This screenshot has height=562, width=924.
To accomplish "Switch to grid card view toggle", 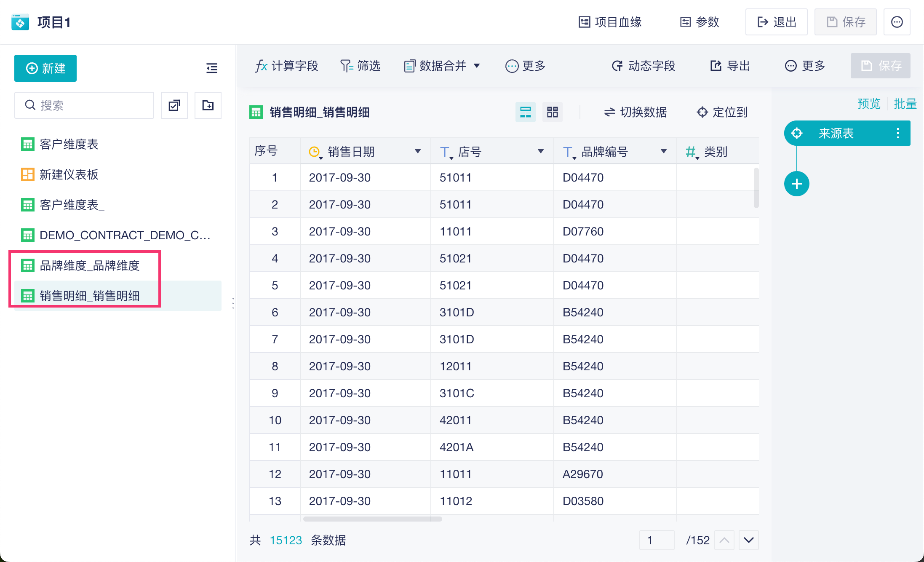I will click(552, 112).
